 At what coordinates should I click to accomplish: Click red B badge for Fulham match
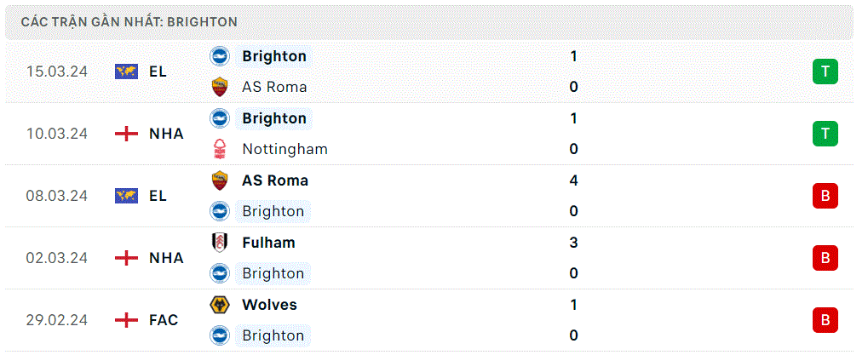(x=825, y=258)
